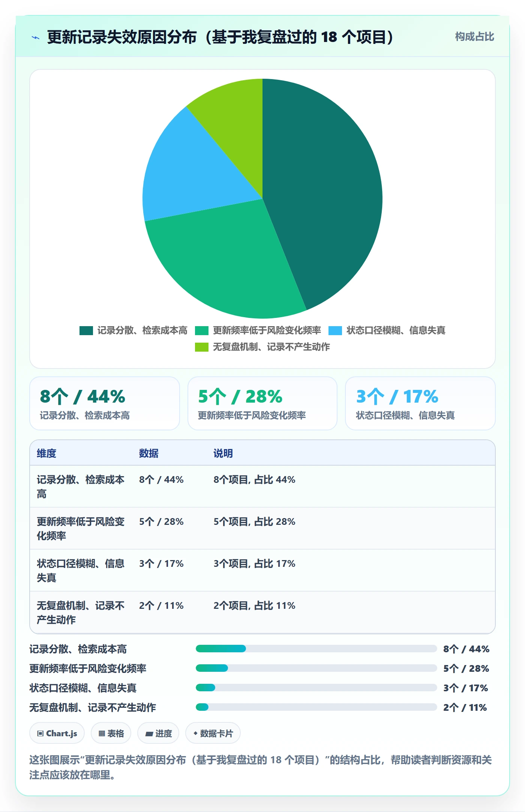
Task: Click legend label 无复盘机制、记录不产生动作
Action: pos(271,347)
